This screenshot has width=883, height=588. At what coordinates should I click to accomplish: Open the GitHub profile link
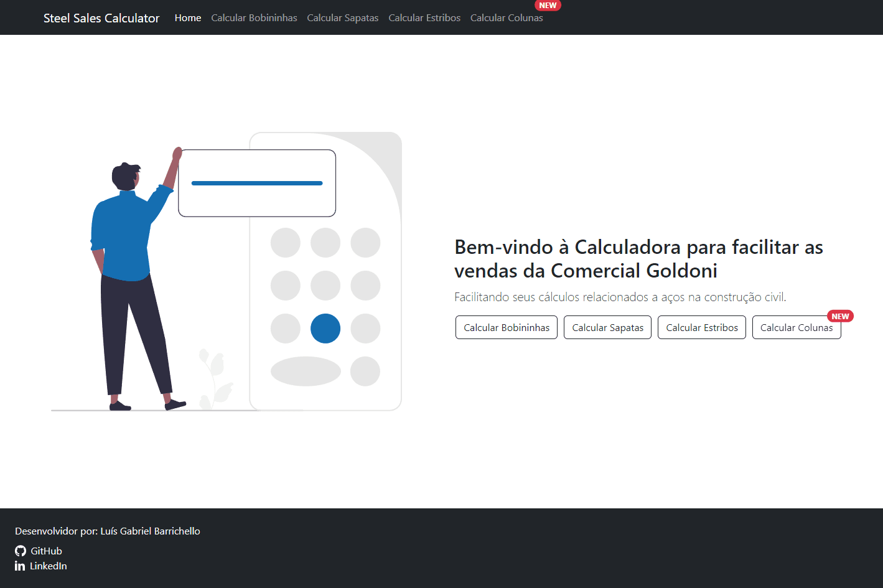(x=45, y=550)
